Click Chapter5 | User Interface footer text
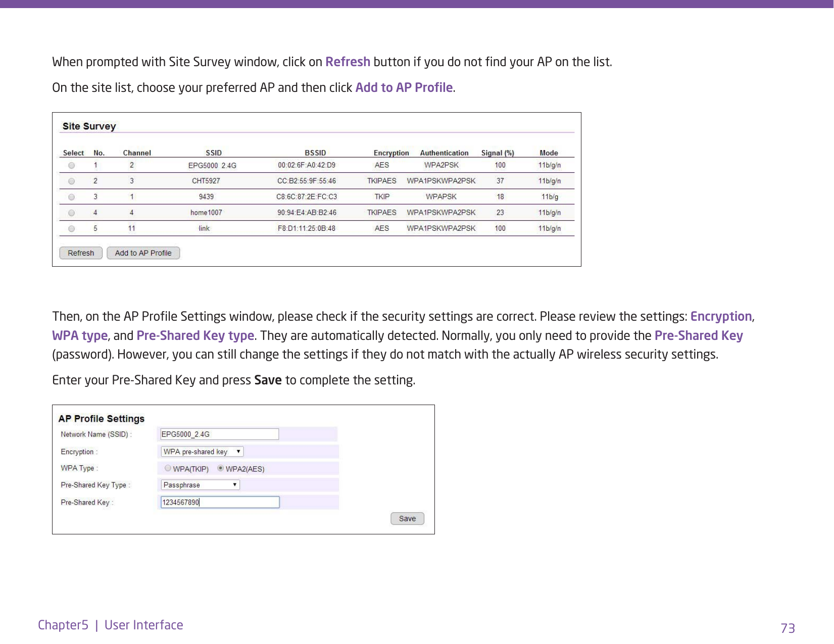This screenshot has width=834, height=644. pyautogui.click(x=111, y=625)
